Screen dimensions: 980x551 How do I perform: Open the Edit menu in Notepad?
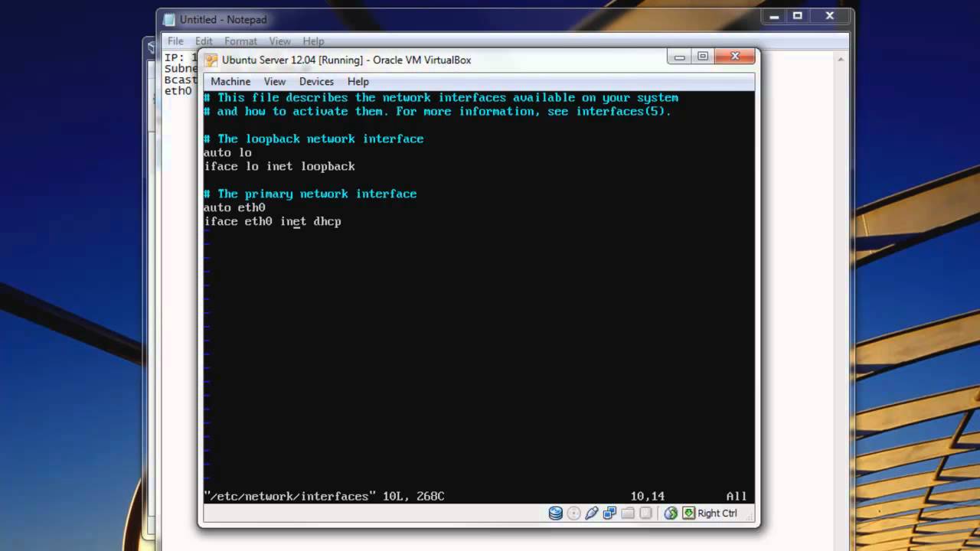[x=204, y=41]
